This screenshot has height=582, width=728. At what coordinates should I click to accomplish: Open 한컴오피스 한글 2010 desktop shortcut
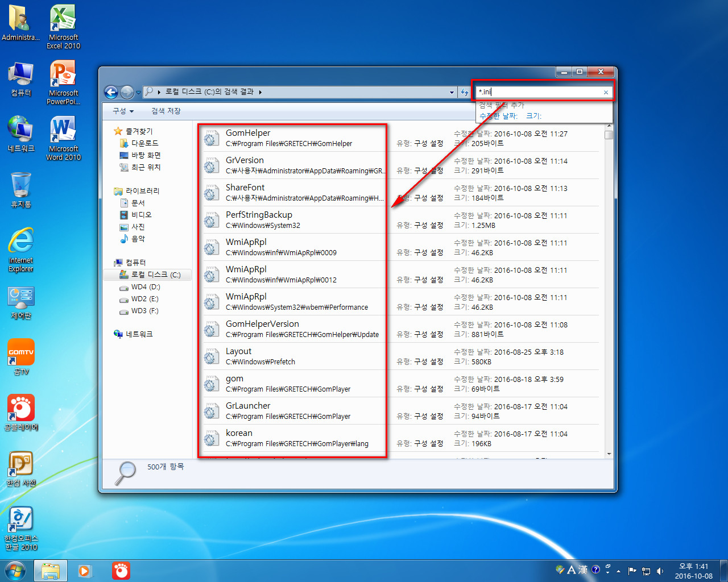(21, 528)
